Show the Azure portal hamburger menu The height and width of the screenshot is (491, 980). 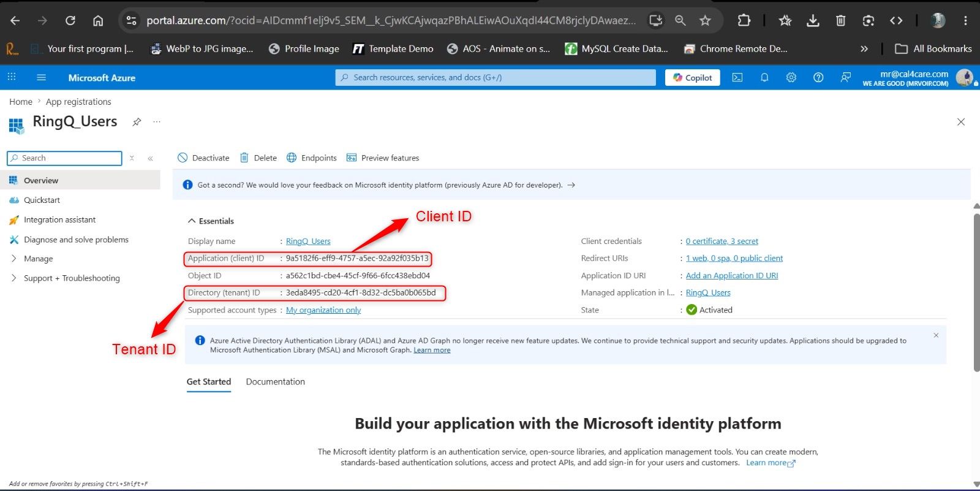coord(42,77)
